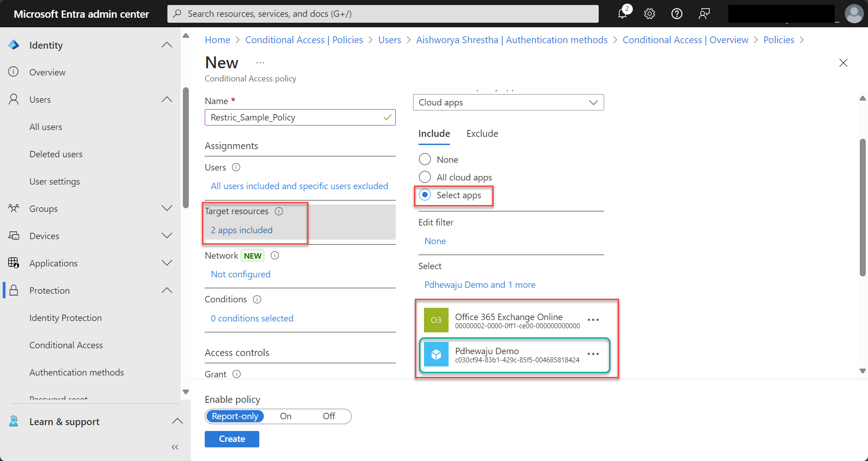This screenshot has height=461, width=868.
Task: Collapse the Users section chevron
Action: 167,99
